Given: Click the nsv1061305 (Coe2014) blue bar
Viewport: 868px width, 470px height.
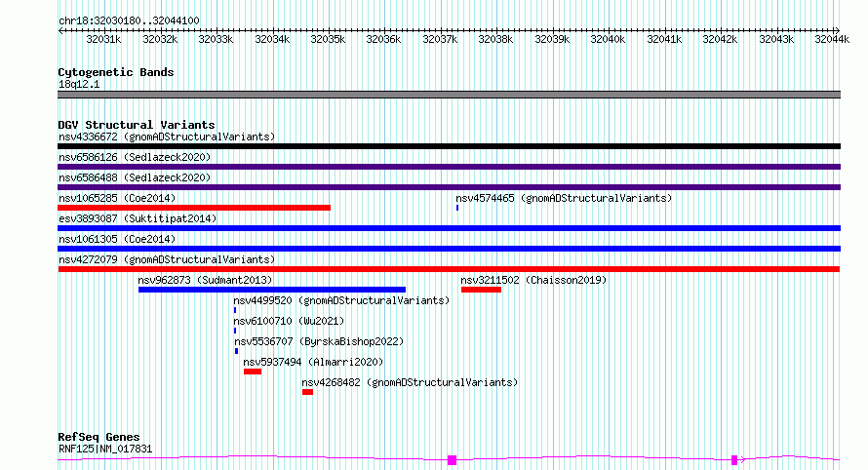Looking at the screenshot, I should tap(449, 249).
